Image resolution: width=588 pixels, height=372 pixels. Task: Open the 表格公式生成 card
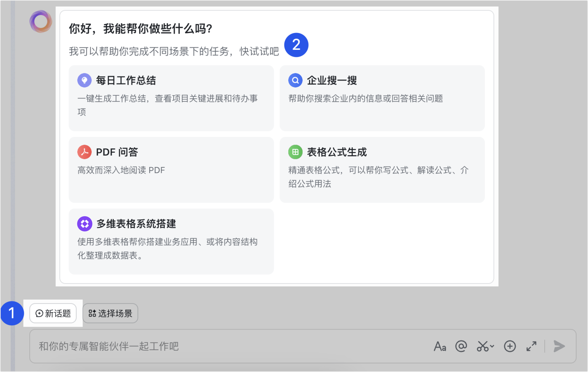point(382,170)
